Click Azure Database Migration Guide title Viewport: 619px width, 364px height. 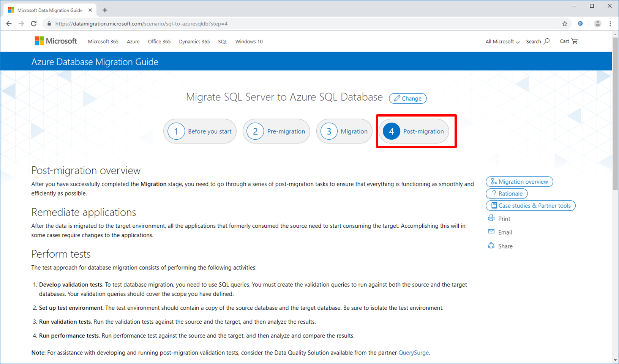(x=95, y=62)
